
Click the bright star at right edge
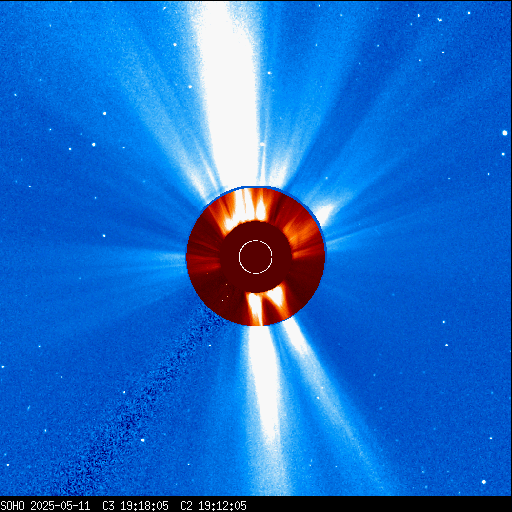point(505,133)
